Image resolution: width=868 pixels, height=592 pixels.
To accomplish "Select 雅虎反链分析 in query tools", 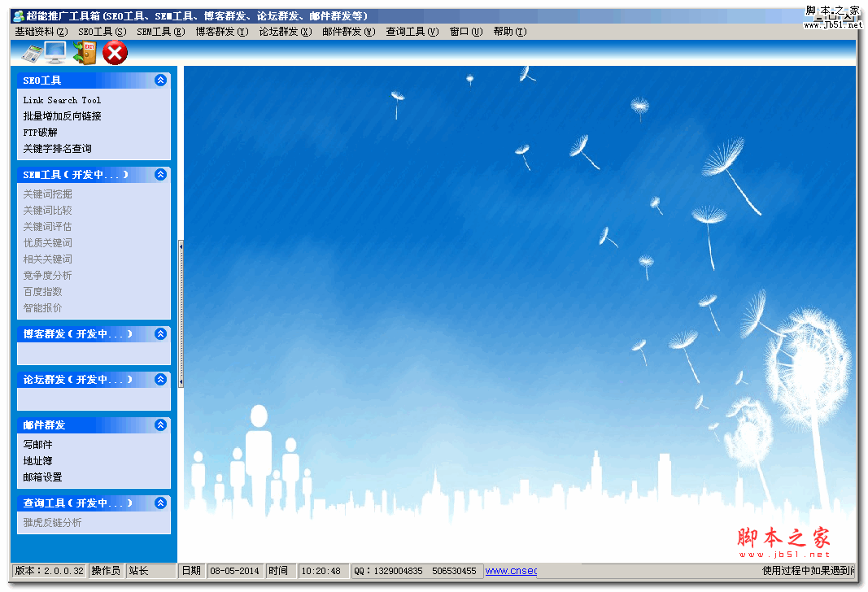I will tap(53, 522).
